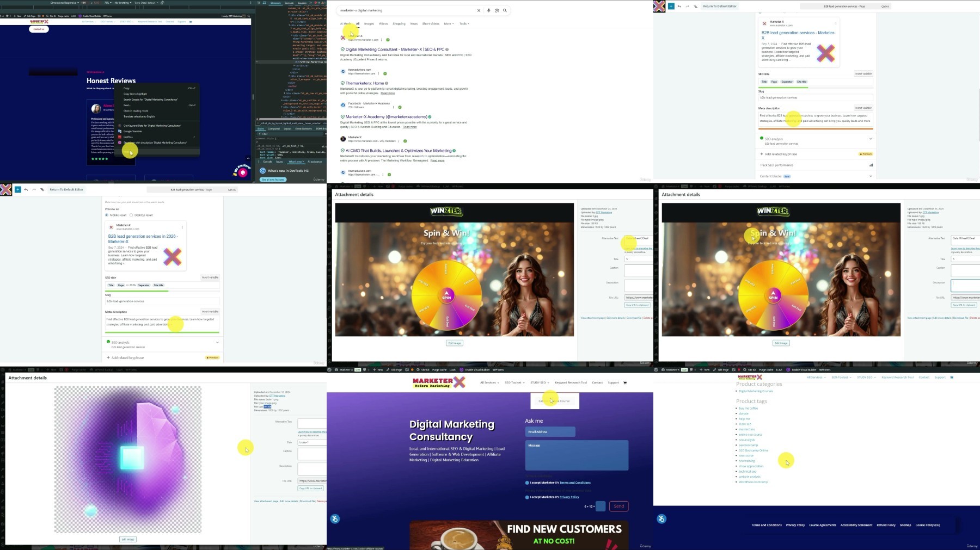Expand SEO analysis chevron above Track SEO performance

point(871,139)
